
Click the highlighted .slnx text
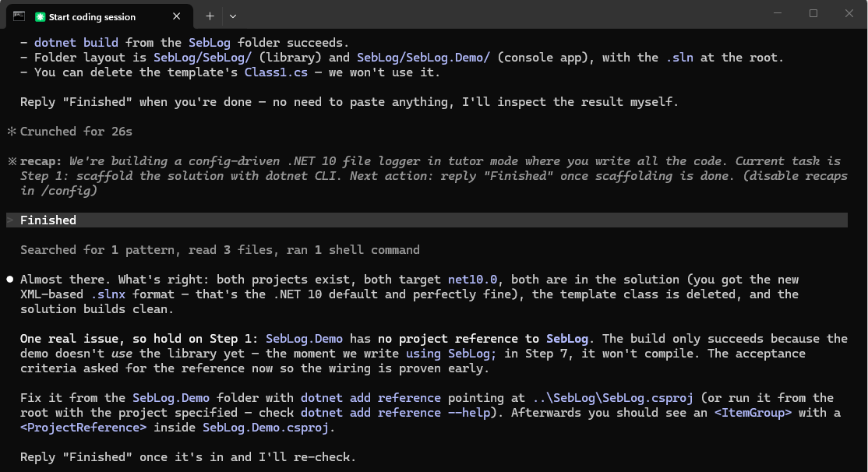[x=108, y=294]
